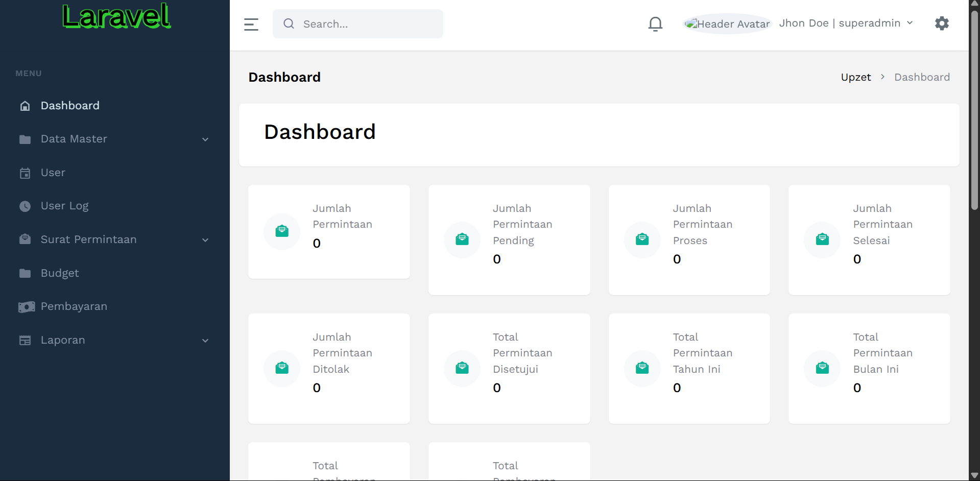Open the Budget menu item
This screenshot has height=481, width=980.
[x=60, y=273]
